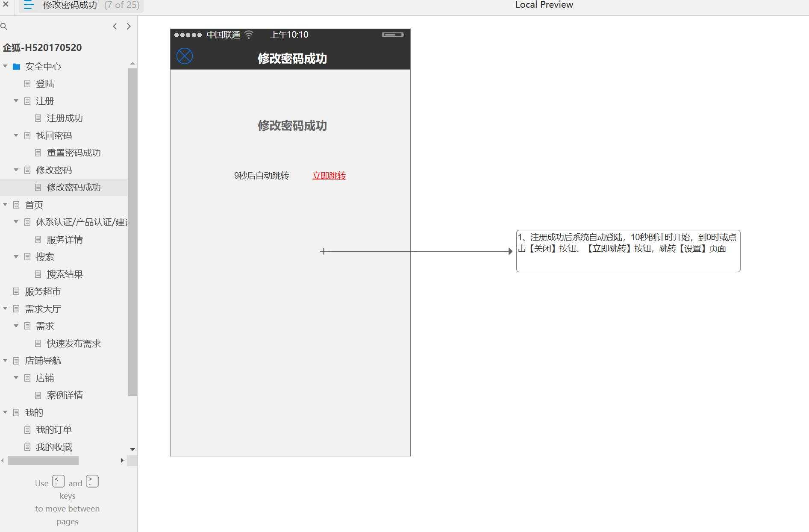Open the 搜索结果 page
The width and height of the screenshot is (809, 532).
64,274
